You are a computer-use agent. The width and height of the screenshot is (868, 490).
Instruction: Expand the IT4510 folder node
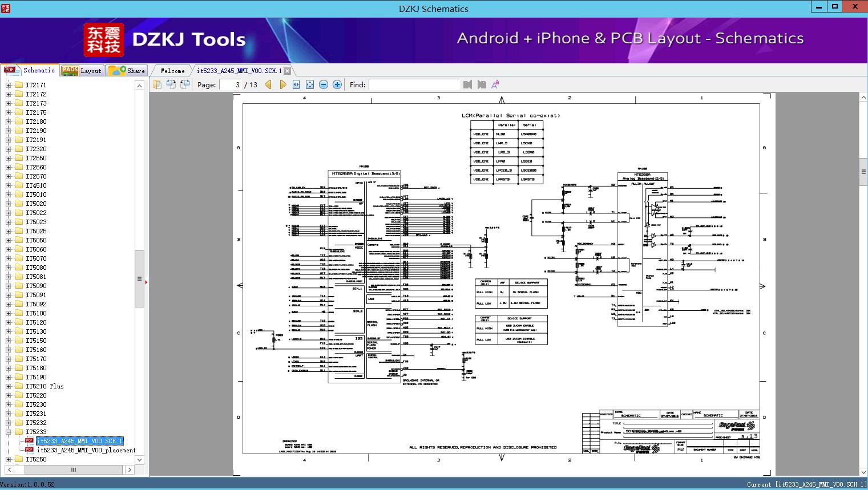(x=8, y=185)
